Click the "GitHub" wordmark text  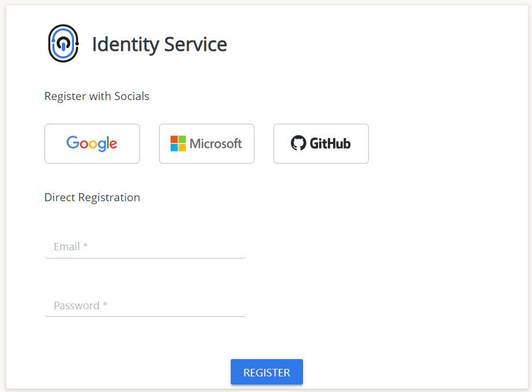(x=330, y=143)
